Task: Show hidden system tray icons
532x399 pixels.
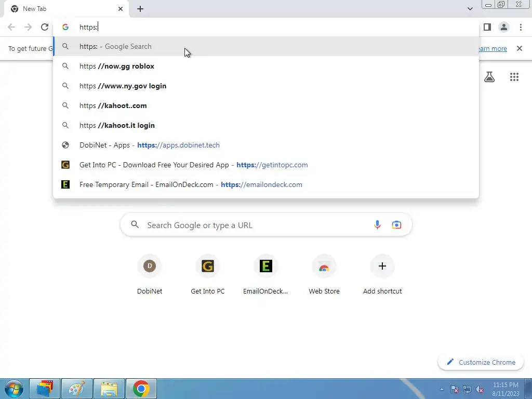Action: 442,390
